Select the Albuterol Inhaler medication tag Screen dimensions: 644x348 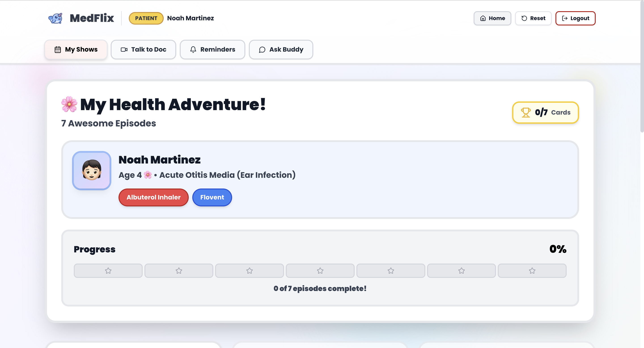coord(153,197)
